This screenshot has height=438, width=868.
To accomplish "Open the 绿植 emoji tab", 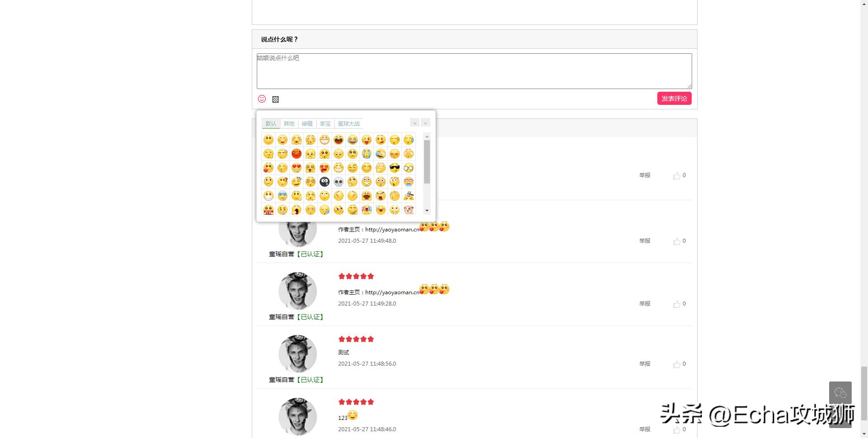I will 307,124.
